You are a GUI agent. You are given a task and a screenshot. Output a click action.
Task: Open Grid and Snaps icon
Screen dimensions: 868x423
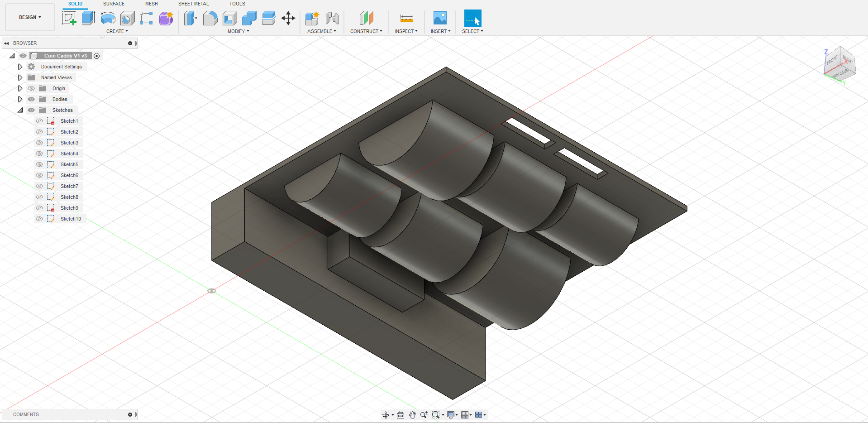[465, 415]
